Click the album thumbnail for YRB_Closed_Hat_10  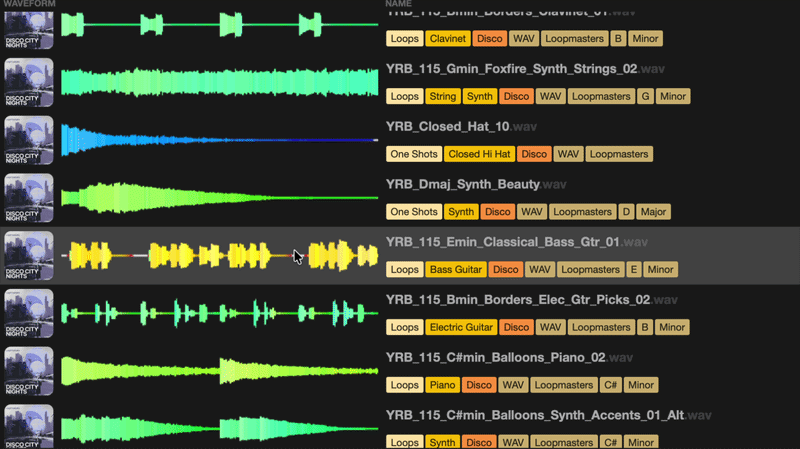point(29,140)
